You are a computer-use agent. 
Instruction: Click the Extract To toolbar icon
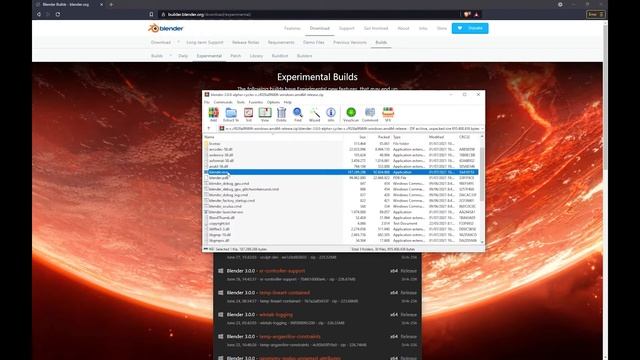(x=231, y=114)
